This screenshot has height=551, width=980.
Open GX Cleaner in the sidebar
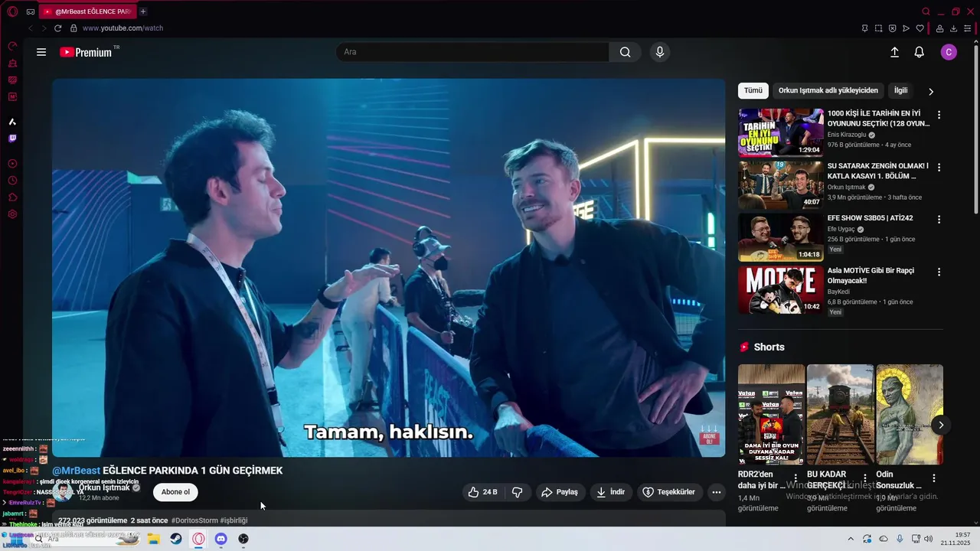pyautogui.click(x=12, y=64)
